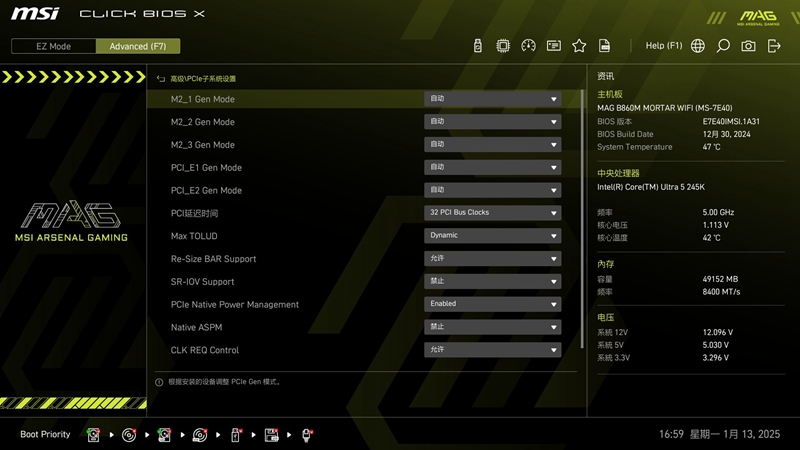Click the Help (F1) button
800x450 pixels.
pos(664,46)
